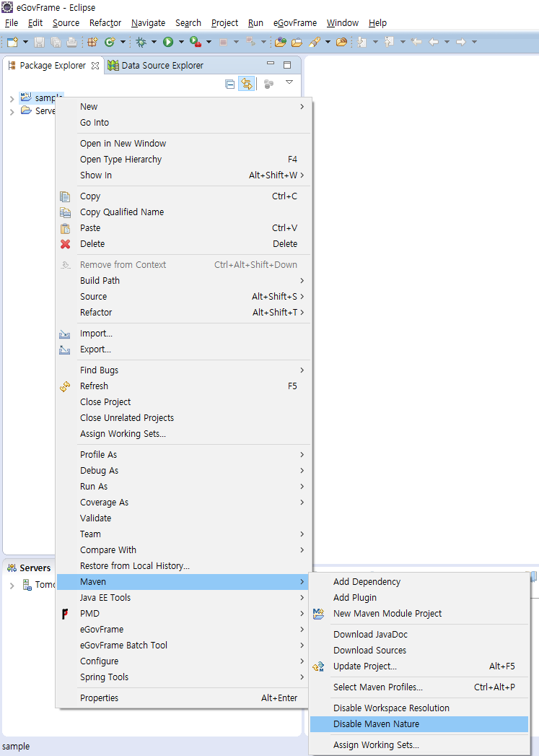Open Package Explorer view menu dropdown
Image resolution: width=539 pixels, height=756 pixels.
coord(289,83)
